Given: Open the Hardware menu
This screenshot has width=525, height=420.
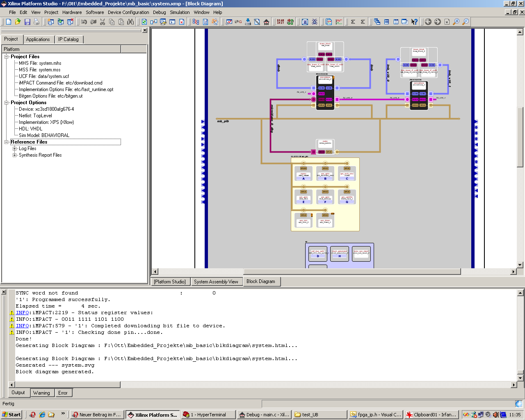Looking at the screenshot, I should [x=72, y=12].
